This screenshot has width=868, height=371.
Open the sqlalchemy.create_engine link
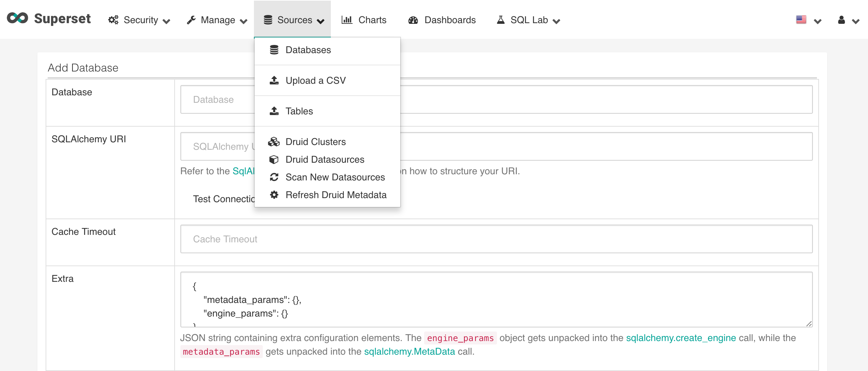[681, 338]
